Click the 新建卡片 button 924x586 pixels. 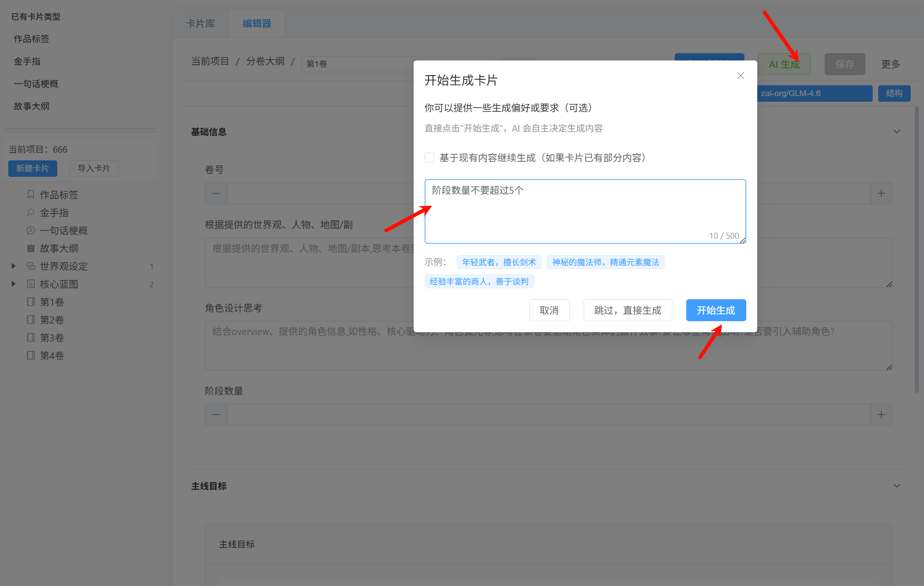33,169
